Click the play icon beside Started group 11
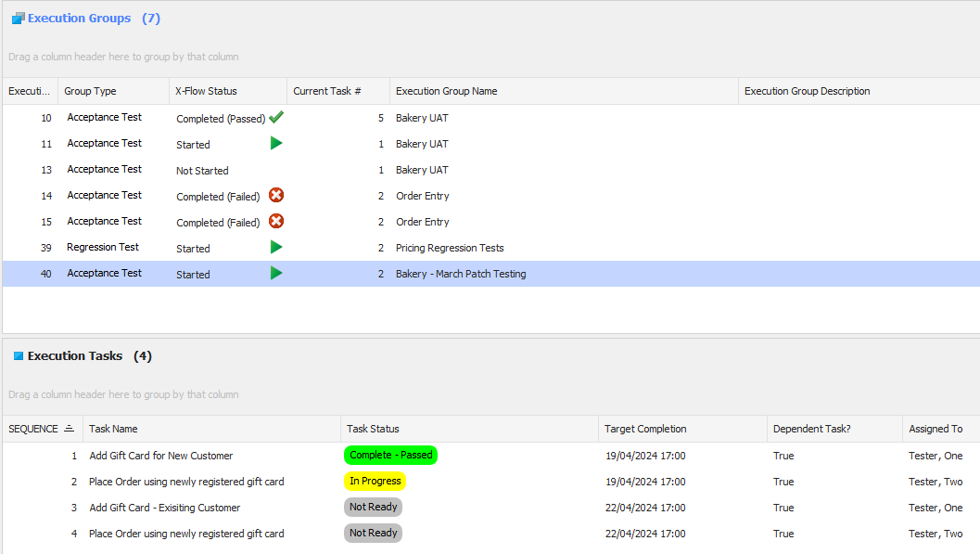 275,143
